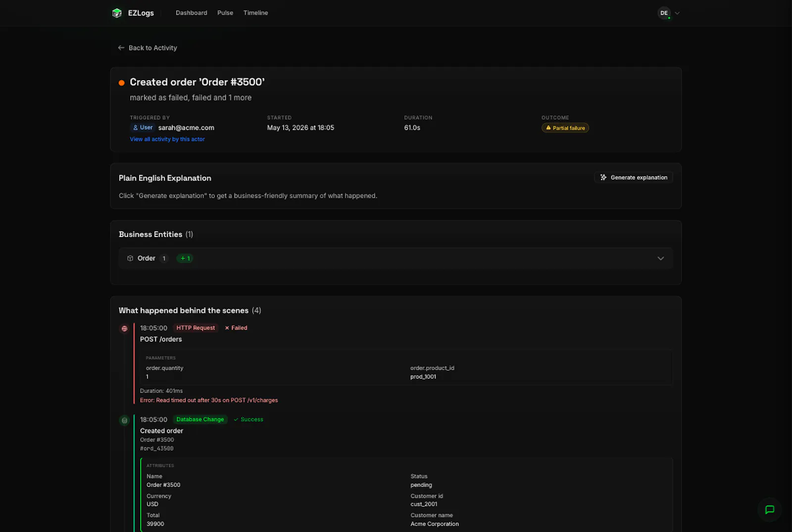Click the Back to Activity arrow icon
This screenshot has width=792, height=532.
pyautogui.click(x=121, y=48)
